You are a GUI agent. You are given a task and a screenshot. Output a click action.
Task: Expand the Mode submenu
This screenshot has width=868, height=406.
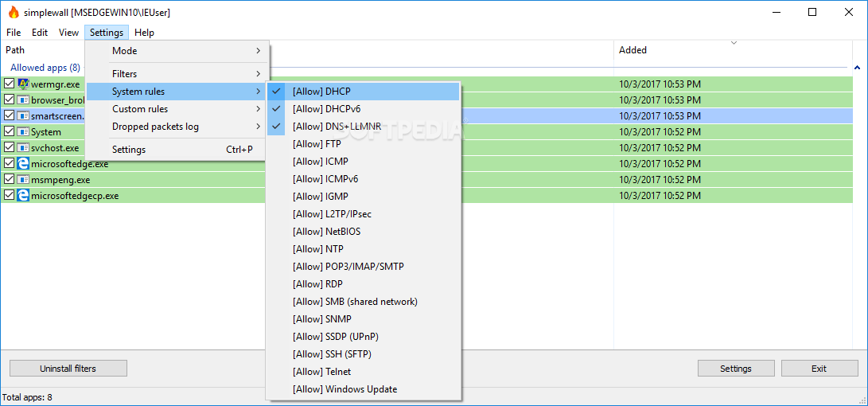click(x=177, y=51)
